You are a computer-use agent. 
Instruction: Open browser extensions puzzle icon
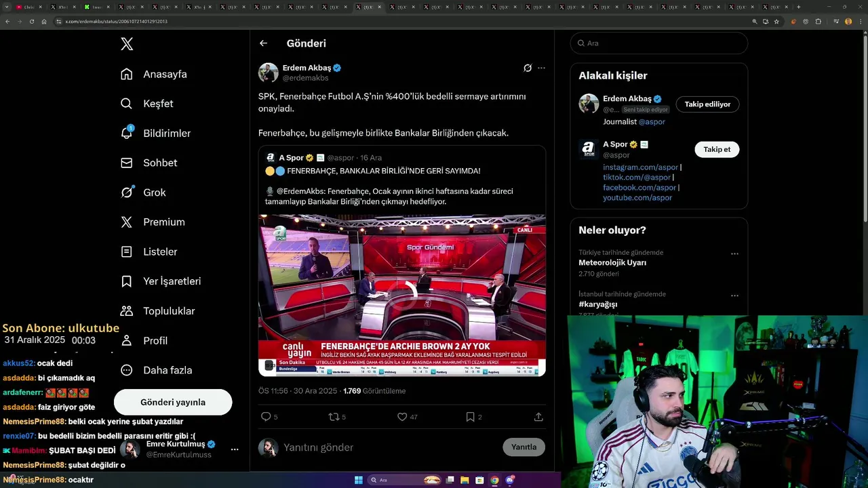point(818,21)
